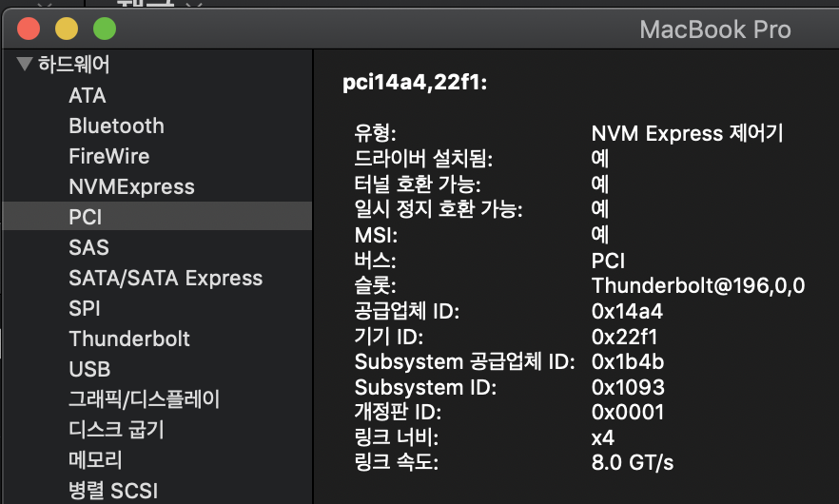Click the 일시 정지 호환 가능 label

click(439, 209)
